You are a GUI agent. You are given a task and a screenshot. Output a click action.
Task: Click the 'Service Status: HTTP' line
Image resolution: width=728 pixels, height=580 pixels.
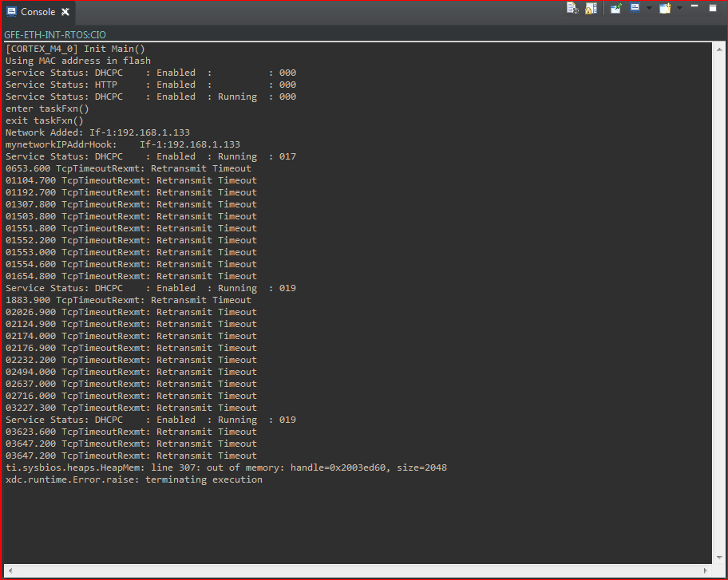151,85
